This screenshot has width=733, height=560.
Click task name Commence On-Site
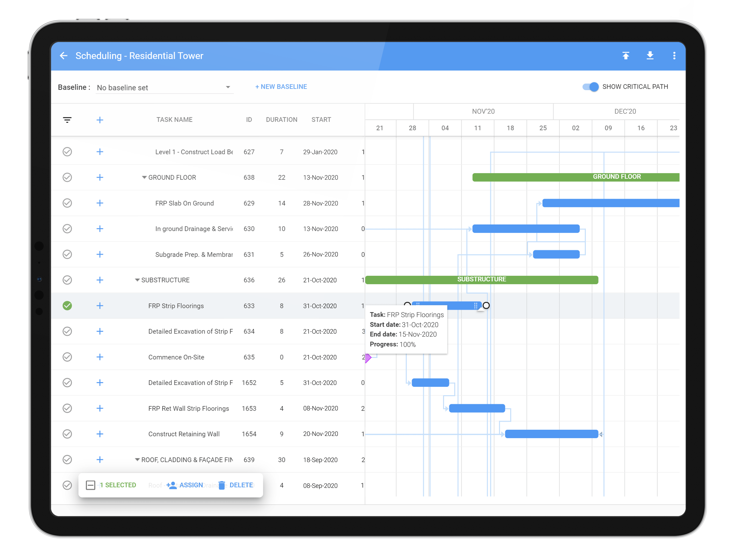click(x=177, y=357)
